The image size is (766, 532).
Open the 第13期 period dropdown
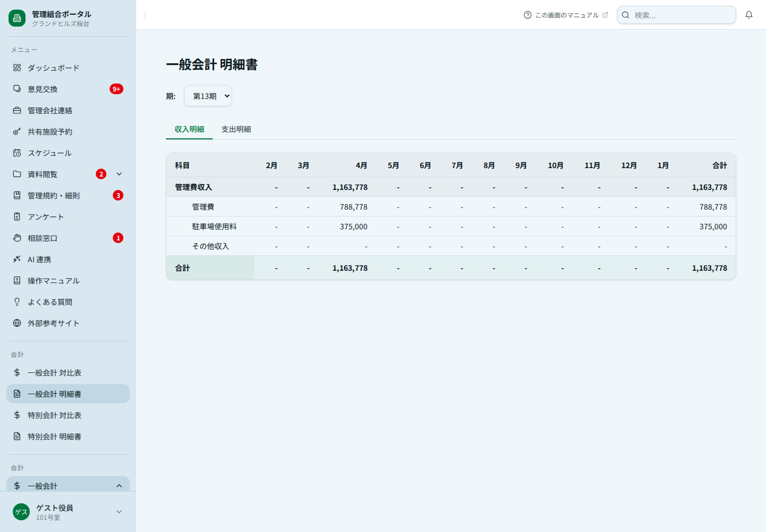(x=208, y=96)
